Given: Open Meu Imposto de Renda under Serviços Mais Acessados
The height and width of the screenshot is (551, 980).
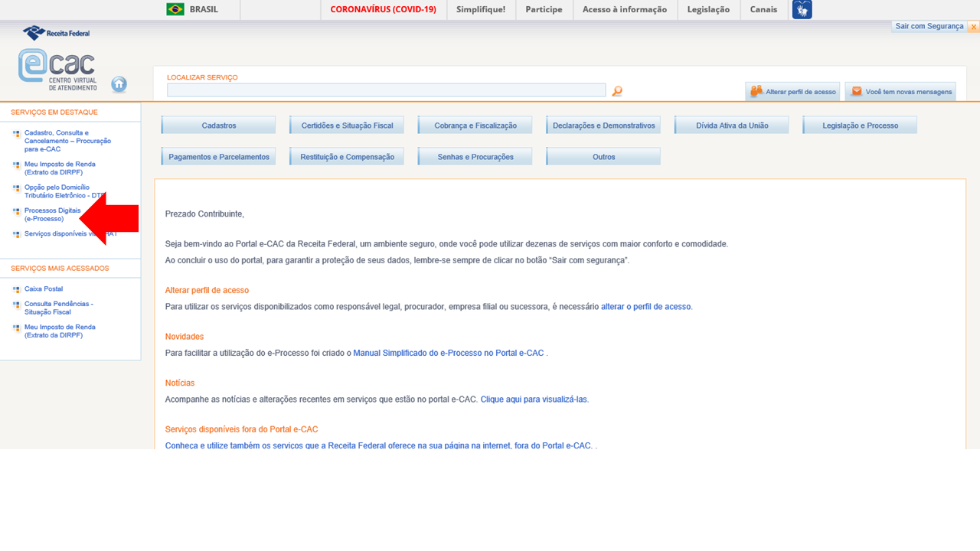Looking at the screenshot, I should [60, 331].
